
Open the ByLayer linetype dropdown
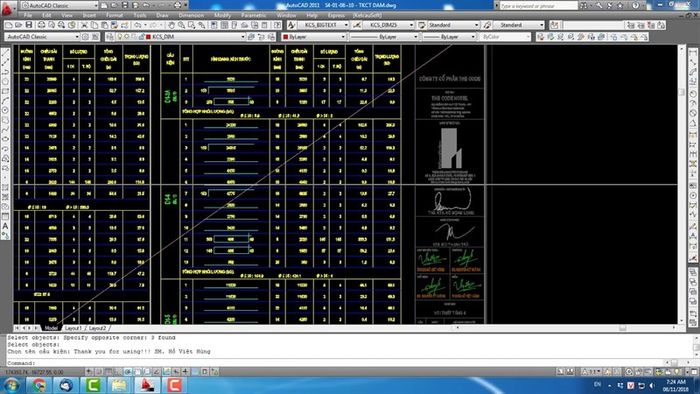tap(416, 37)
